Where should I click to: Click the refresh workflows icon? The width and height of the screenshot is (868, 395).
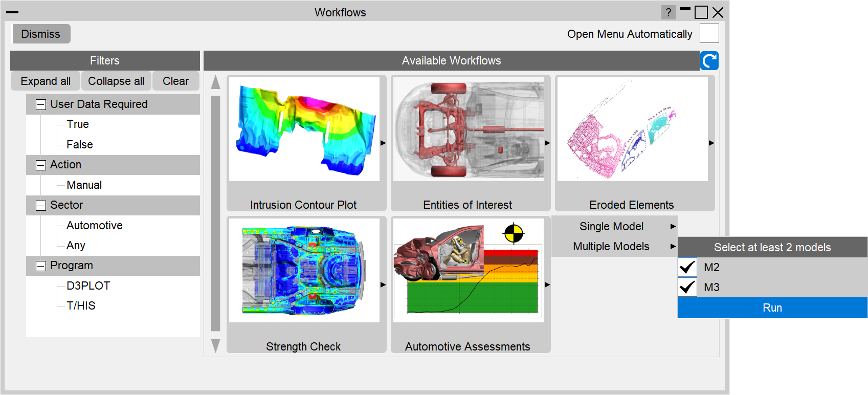[709, 61]
